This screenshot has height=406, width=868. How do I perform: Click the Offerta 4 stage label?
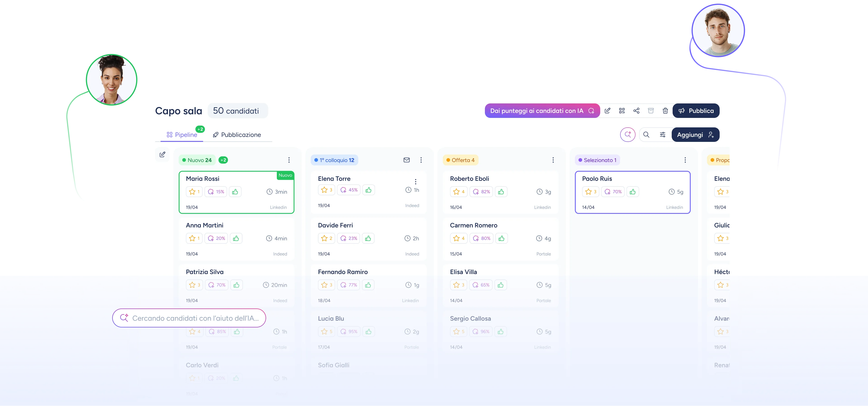coord(460,160)
